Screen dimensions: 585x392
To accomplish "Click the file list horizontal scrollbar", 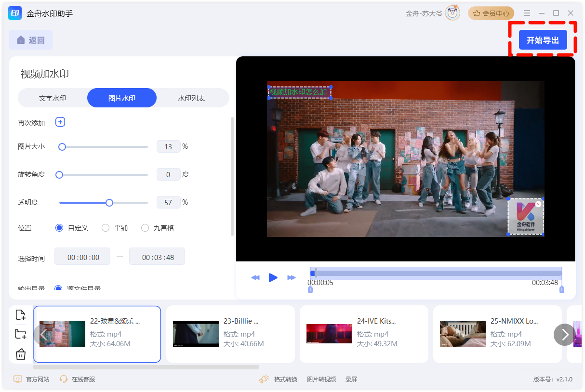I will click(146, 367).
